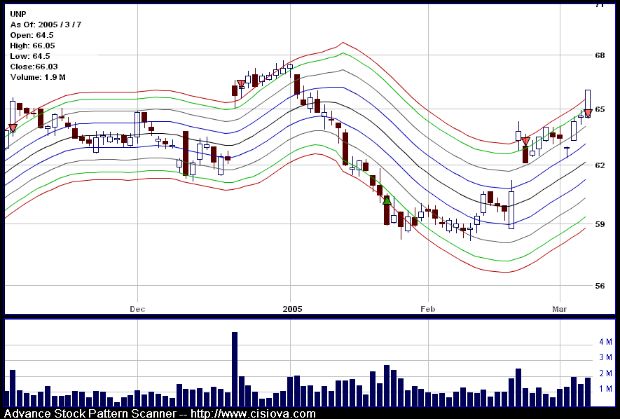The width and height of the screenshot is (620, 419).
Task: Click the red sell marker at the late-December gap up
Action: pos(241,84)
